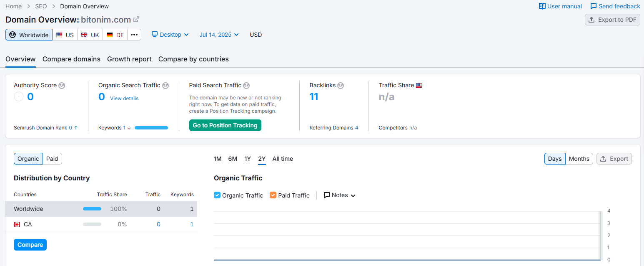Open CA keywords value 1
This screenshot has width=644, height=266.
(192, 224)
